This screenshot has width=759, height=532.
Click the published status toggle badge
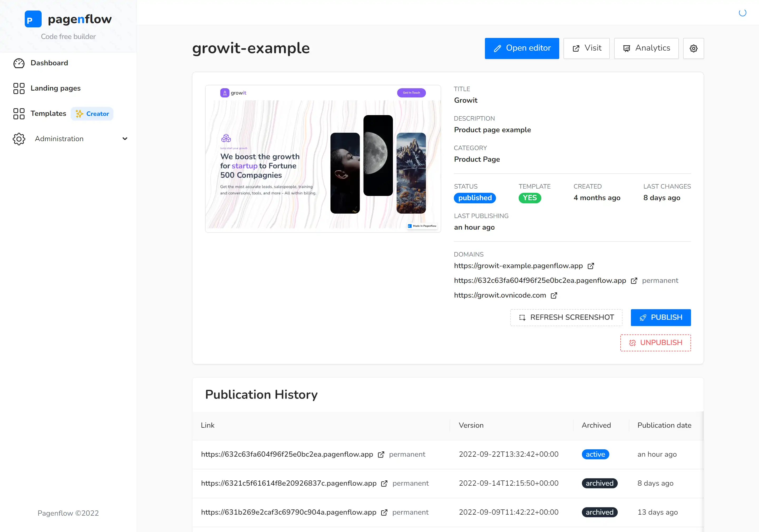(474, 198)
